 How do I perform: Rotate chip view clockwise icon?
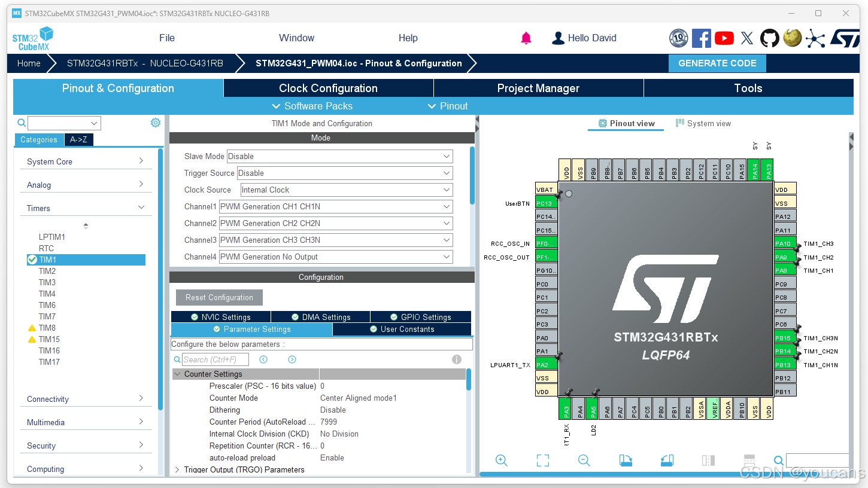pos(626,460)
